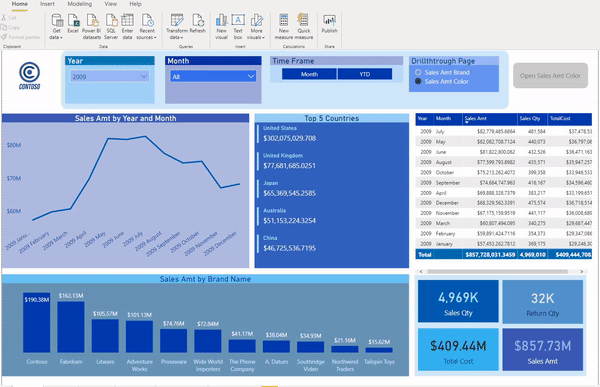Show Recent sources list
The width and height of the screenshot is (600, 387).
pyautogui.click(x=147, y=27)
